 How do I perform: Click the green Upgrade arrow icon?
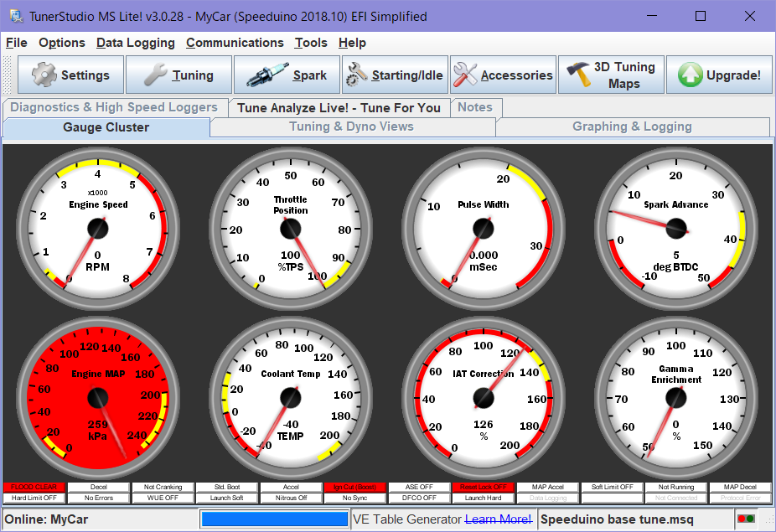pos(691,75)
